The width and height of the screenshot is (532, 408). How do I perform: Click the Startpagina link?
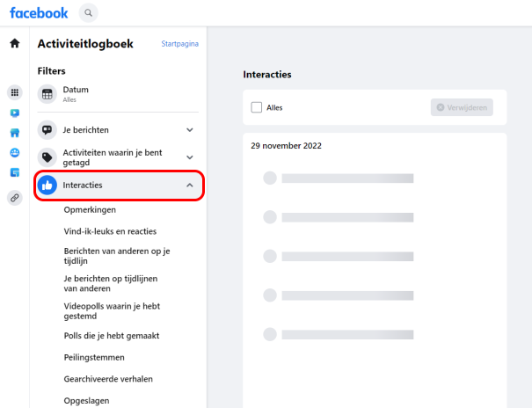(x=179, y=44)
